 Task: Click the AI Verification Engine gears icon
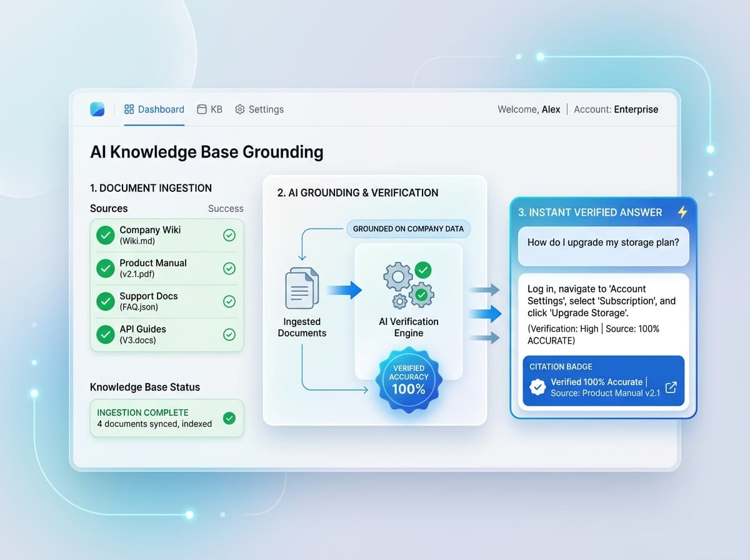point(409,286)
